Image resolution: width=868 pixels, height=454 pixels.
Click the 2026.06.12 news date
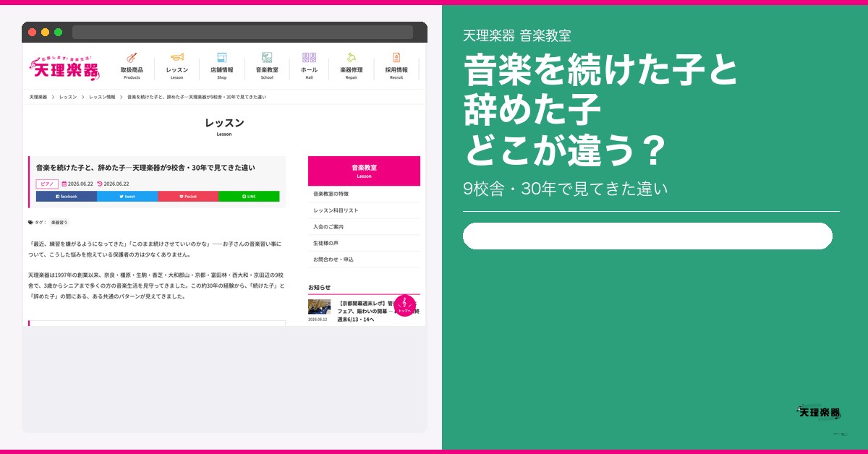click(318, 319)
